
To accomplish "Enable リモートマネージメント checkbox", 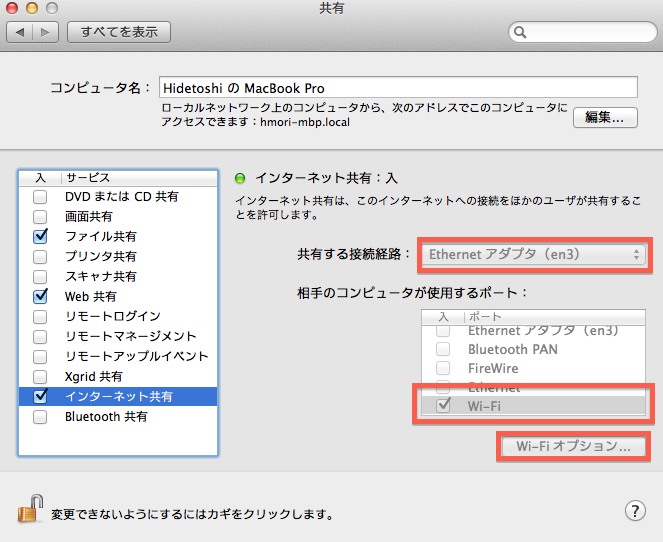I will tap(40, 337).
